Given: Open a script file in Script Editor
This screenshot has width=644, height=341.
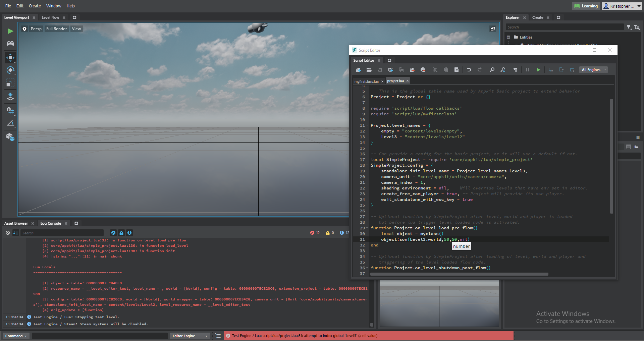Looking at the screenshot, I should (x=369, y=70).
